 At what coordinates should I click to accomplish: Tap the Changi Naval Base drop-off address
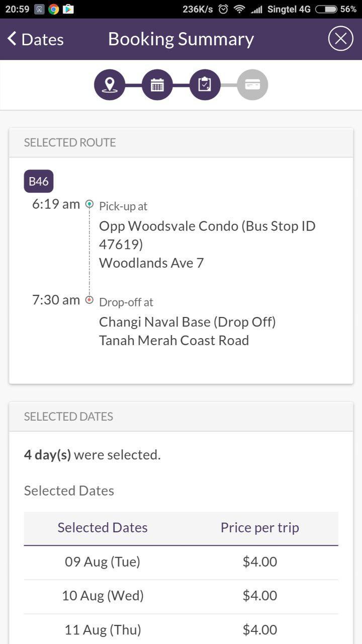tap(188, 331)
